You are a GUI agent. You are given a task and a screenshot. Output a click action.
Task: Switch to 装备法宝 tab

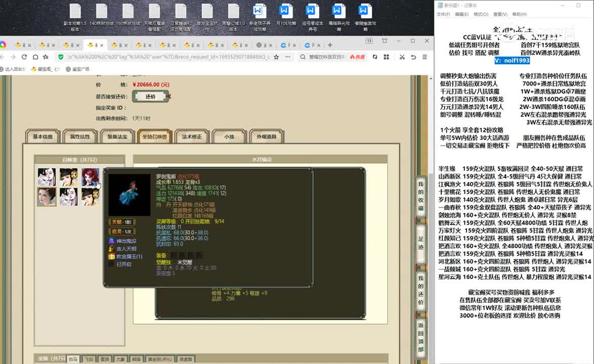click(117, 136)
